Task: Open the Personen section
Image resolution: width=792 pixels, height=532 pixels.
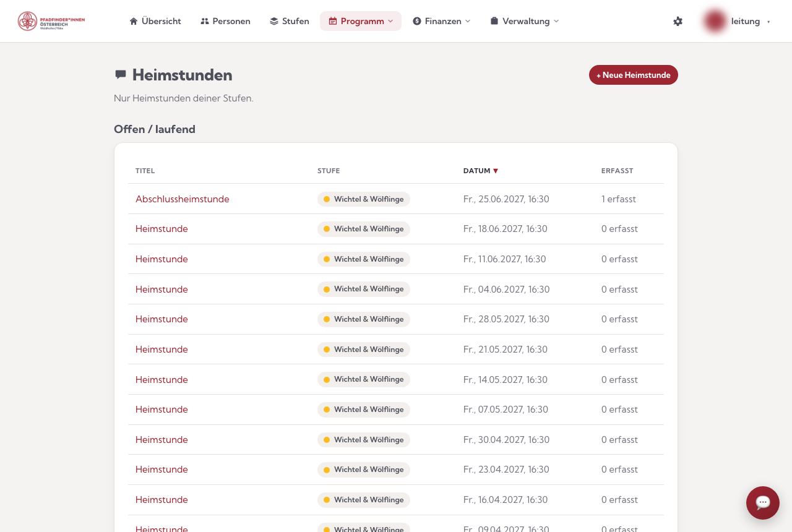Action: tap(225, 21)
